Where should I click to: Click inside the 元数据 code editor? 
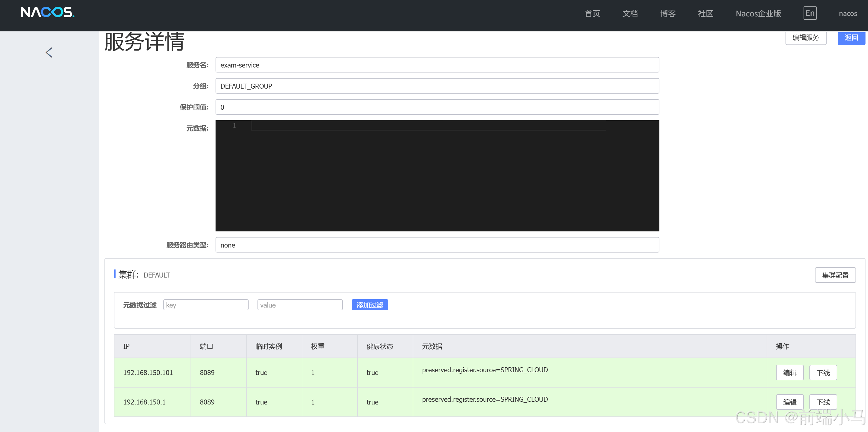click(437, 175)
